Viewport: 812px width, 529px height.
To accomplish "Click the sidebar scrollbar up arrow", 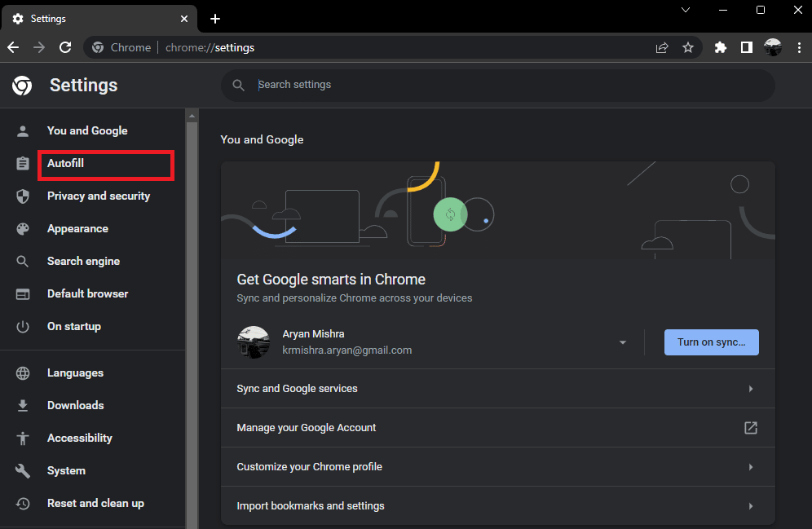I will 192,116.
